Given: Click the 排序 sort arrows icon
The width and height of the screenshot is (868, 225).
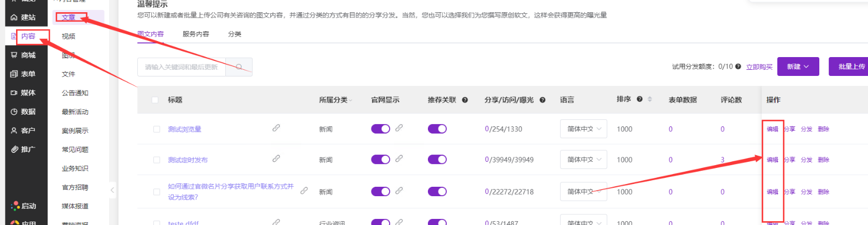Looking at the screenshot, I should 649,100.
